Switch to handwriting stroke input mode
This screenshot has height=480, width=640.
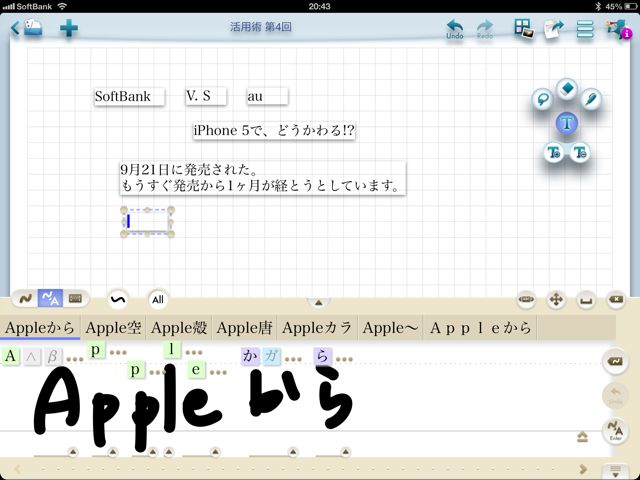pos(25,299)
